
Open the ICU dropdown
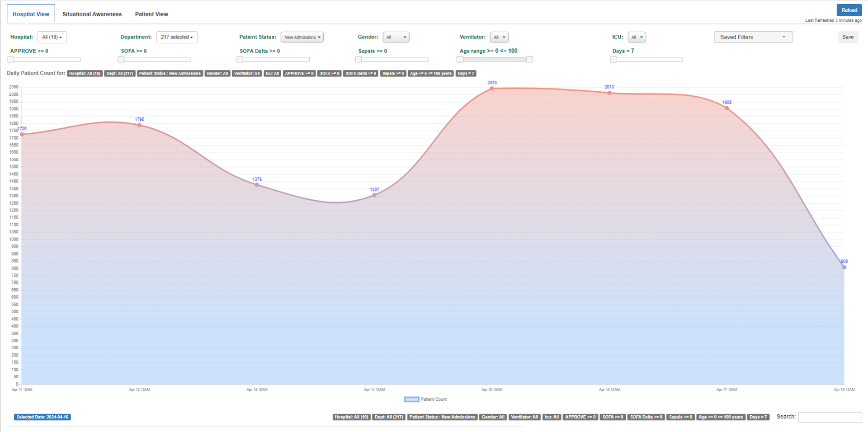click(637, 37)
